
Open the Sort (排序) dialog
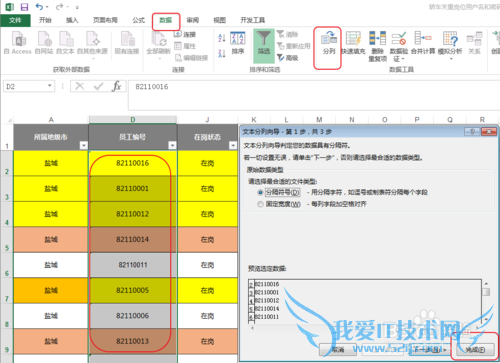point(238,43)
